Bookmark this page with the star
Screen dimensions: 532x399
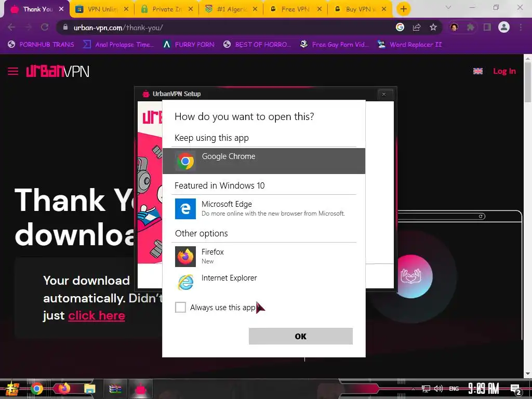pos(433,28)
